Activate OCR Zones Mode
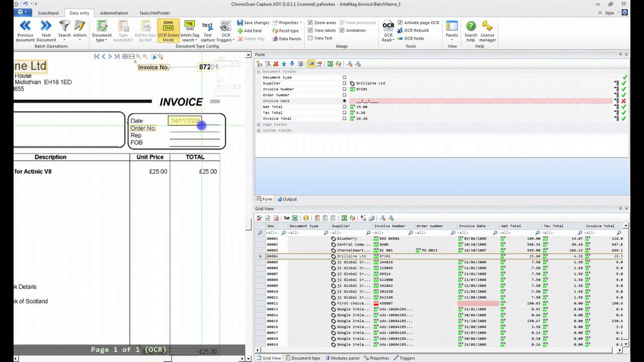Image resolution: width=644 pixels, height=362 pixels. point(169,31)
